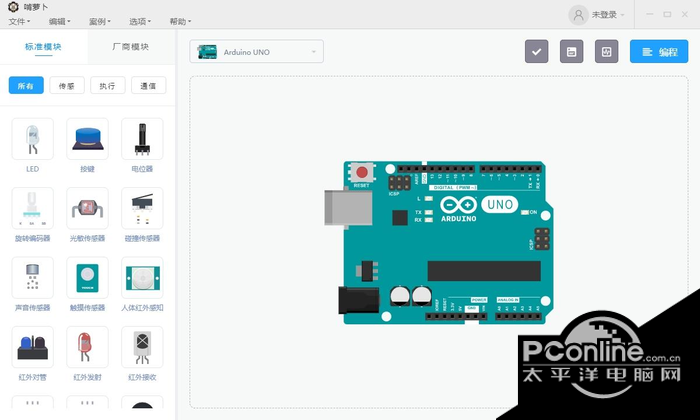
Task: Click the blue 编程 button
Action: point(659,52)
